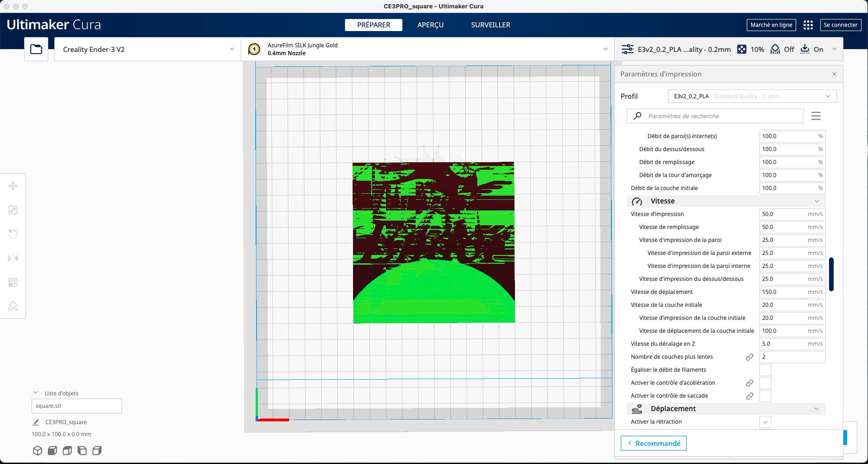
Task: Click the Vitesse d'impression du dessus/dessous label
Action: [x=691, y=279]
